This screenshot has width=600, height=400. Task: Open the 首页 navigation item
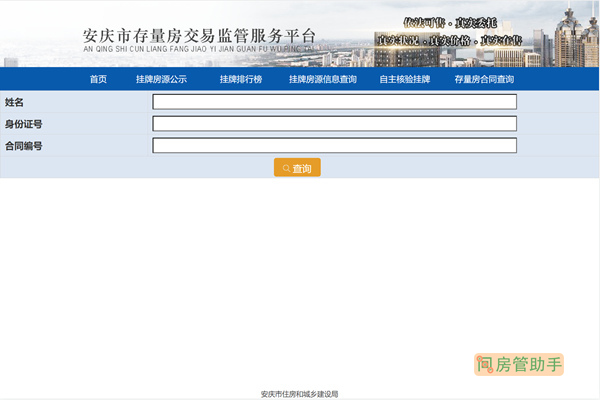coord(98,79)
